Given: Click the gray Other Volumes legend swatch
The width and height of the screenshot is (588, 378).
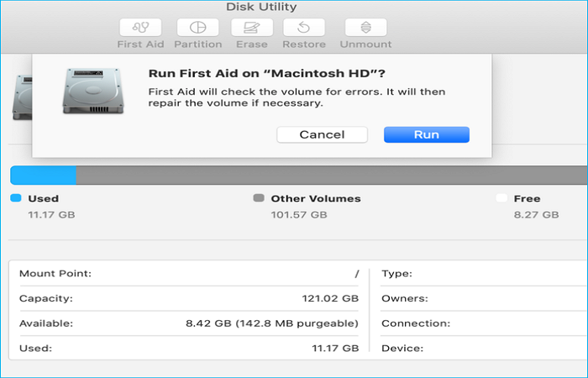Looking at the screenshot, I should point(259,199).
